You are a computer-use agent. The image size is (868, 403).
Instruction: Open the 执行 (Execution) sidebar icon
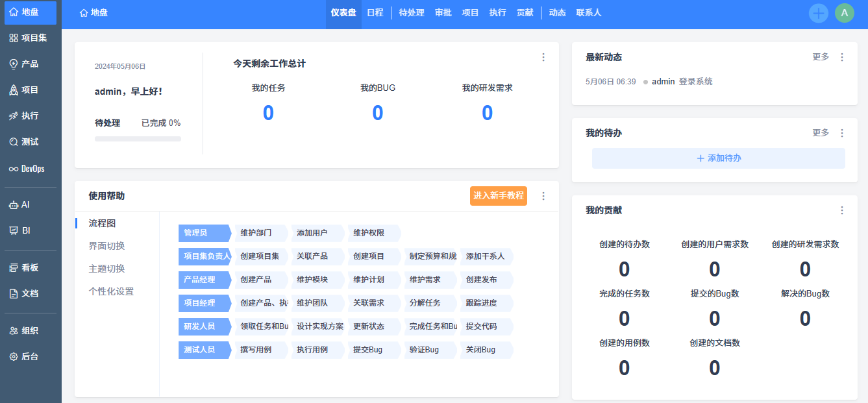click(x=14, y=116)
